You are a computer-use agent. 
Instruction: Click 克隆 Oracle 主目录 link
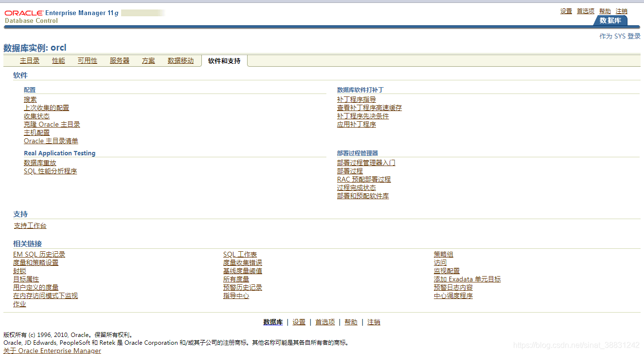pos(52,124)
